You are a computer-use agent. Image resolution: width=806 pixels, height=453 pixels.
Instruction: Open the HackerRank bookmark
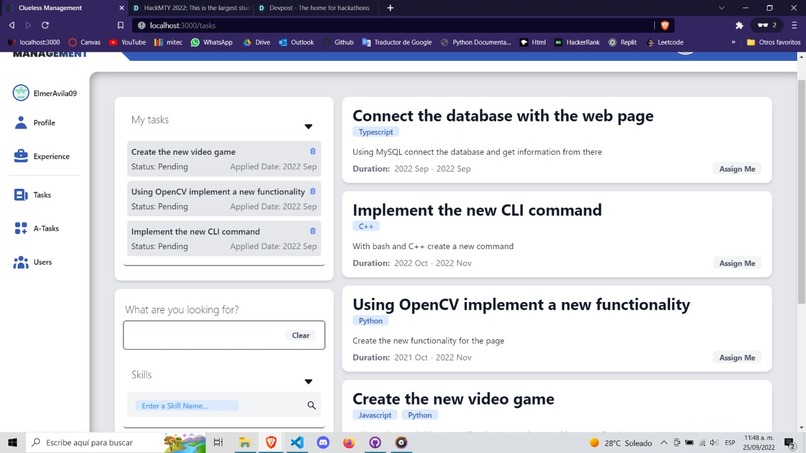pyautogui.click(x=577, y=42)
